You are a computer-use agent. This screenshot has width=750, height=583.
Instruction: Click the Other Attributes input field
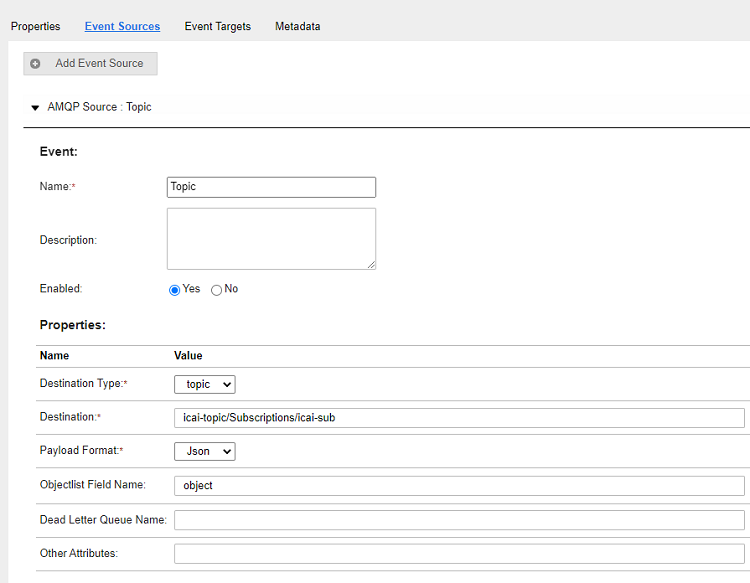pyautogui.click(x=459, y=553)
